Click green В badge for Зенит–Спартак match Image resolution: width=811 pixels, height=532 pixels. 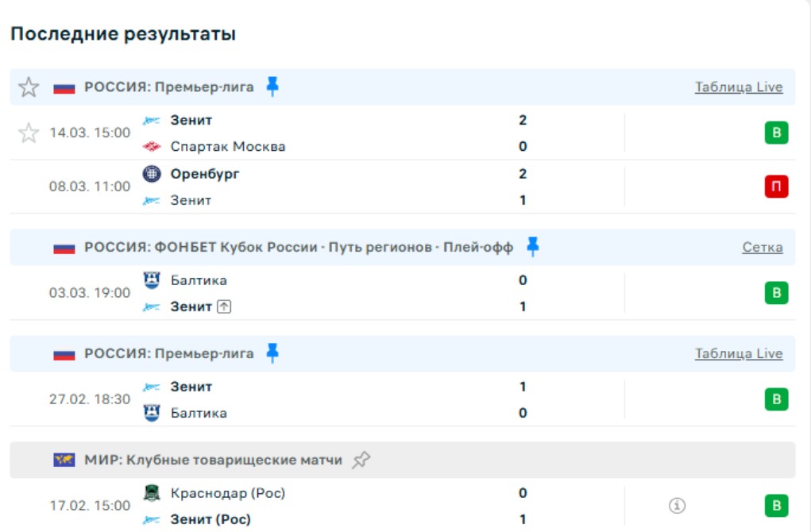pos(776,133)
